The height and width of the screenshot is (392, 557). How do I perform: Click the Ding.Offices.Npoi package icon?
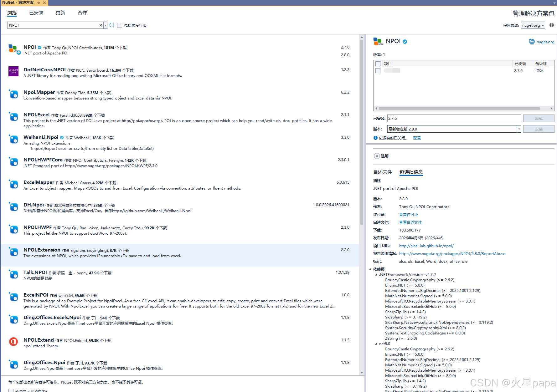point(13,364)
